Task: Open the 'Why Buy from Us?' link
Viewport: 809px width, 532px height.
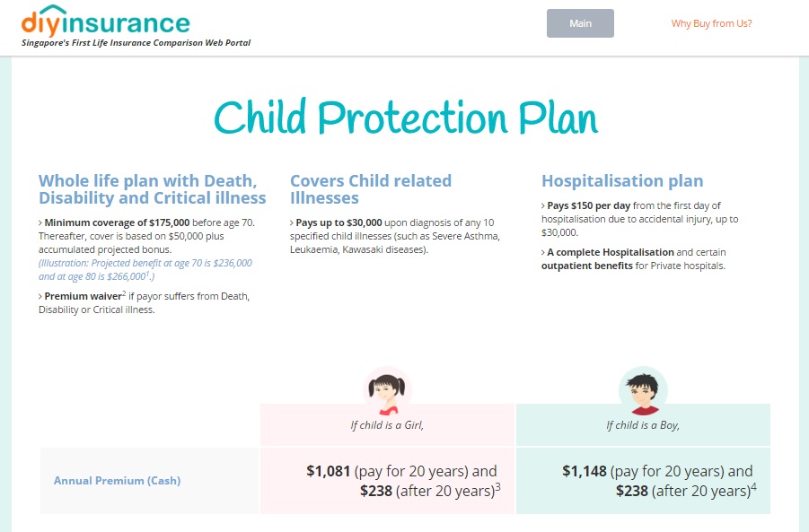Action: [x=710, y=24]
